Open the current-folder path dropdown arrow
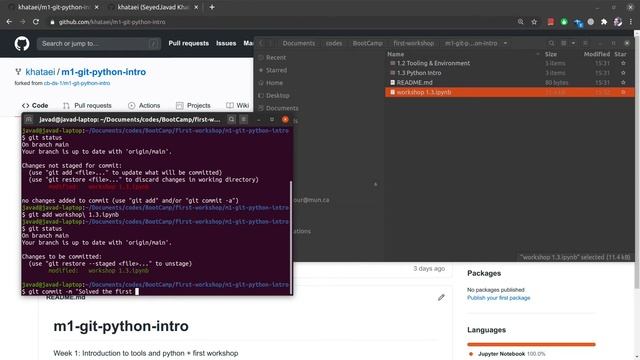 (505, 43)
